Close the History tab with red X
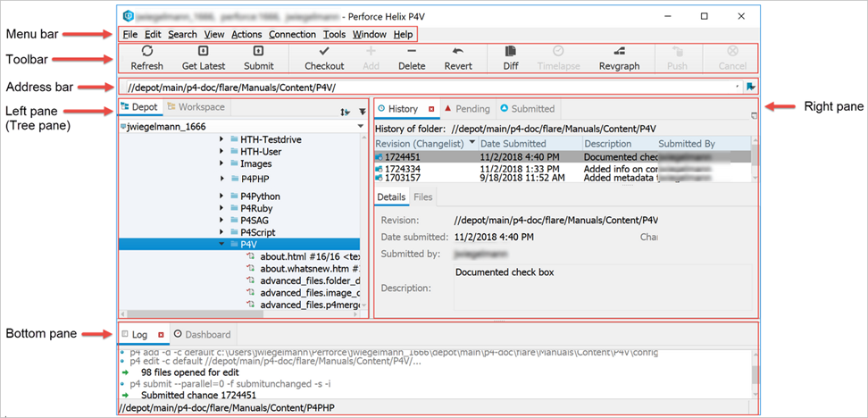This screenshot has width=868, height=418. pos(432,109)
